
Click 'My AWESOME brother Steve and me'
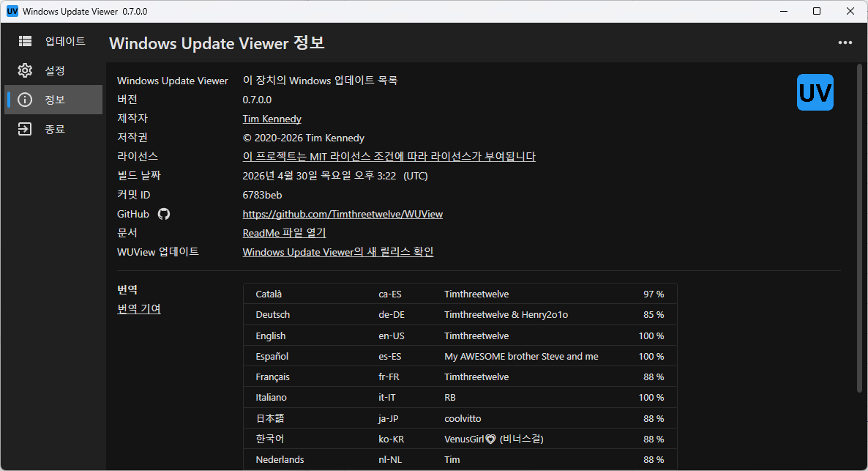(x=522, y=356)
